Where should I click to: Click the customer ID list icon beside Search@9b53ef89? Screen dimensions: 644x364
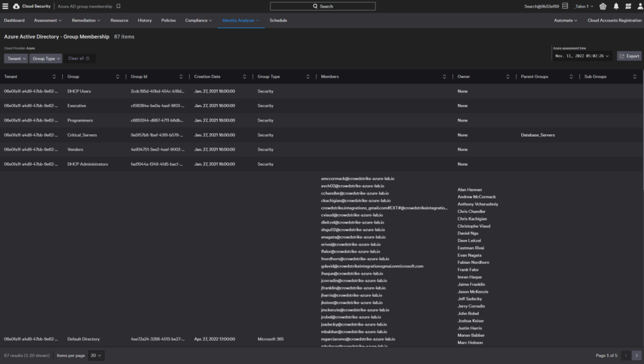click(x=565, y=6)
